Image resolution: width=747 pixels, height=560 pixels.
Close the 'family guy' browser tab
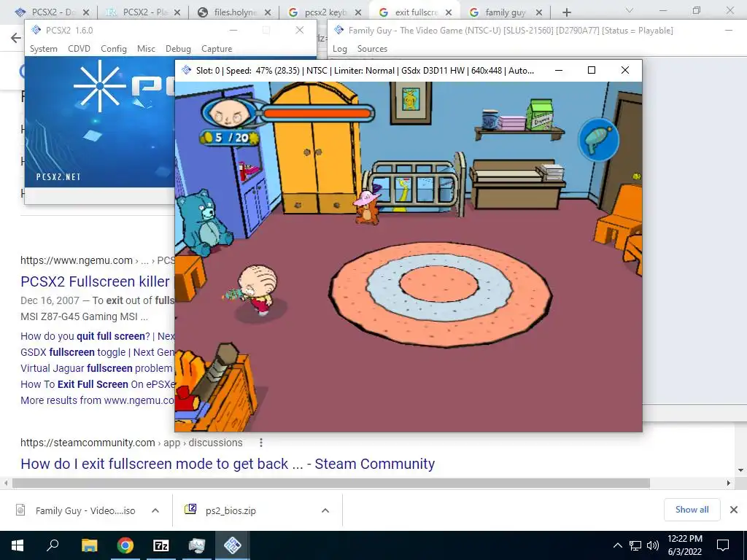539,12
